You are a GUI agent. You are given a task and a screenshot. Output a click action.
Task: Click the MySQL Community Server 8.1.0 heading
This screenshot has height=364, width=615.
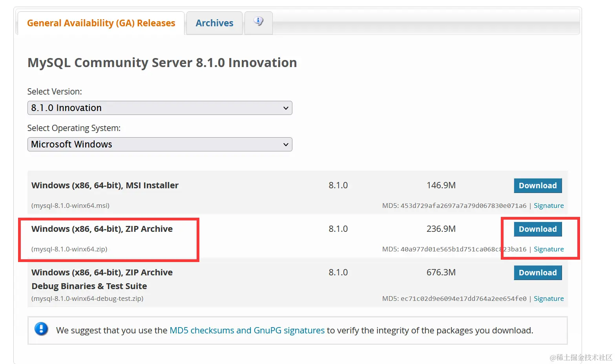162,63
